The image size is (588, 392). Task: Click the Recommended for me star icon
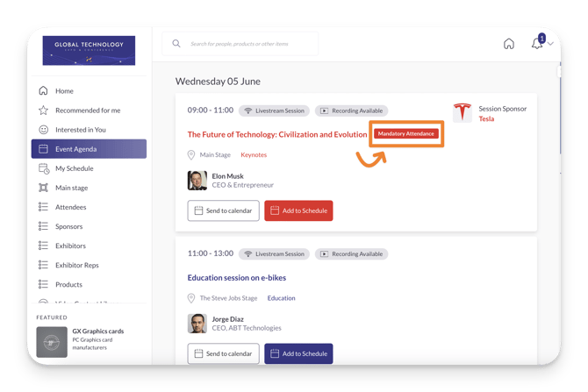coord(43,110)
